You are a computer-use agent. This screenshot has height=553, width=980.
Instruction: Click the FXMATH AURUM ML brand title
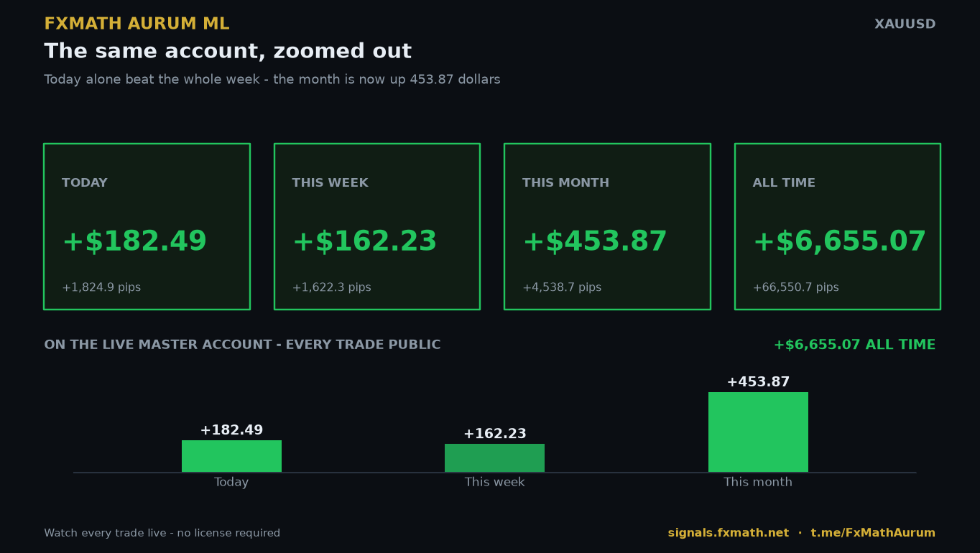click(137, 24)
